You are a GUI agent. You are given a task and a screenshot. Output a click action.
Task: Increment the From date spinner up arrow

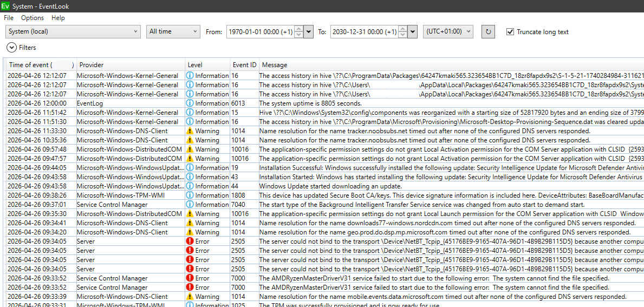(x=300, y=29)
